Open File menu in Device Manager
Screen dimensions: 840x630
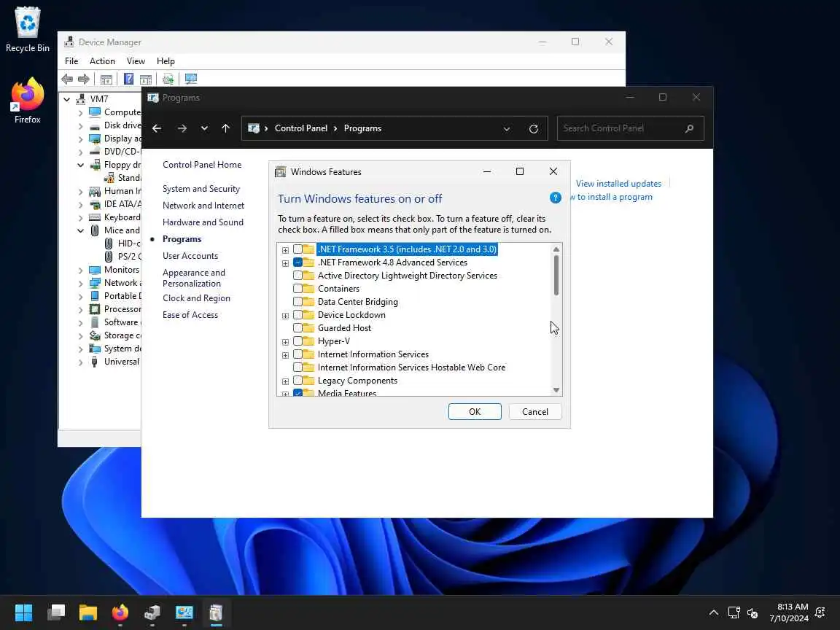tap(71, 61)
